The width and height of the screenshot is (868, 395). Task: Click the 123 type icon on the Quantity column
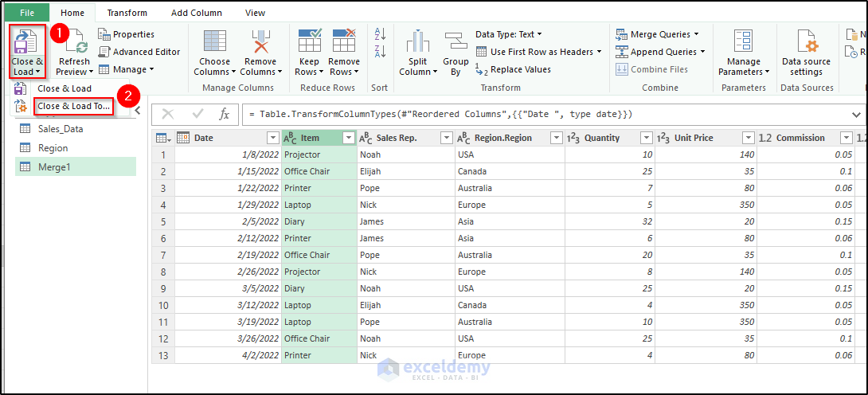[573, 138]
